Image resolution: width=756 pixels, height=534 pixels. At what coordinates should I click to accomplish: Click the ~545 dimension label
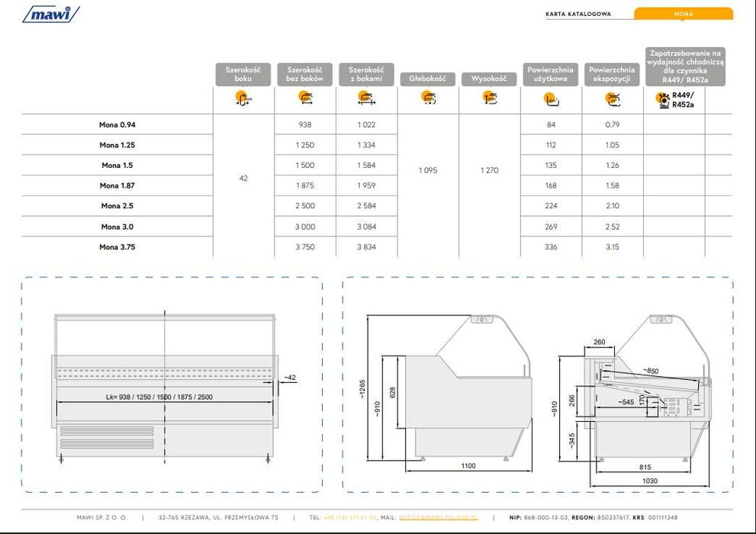point(626,402)
